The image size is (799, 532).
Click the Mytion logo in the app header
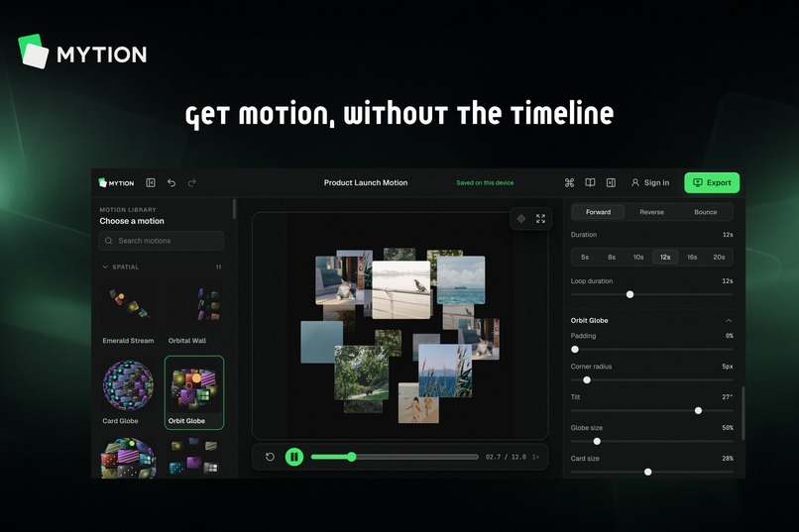click(x=116, y=182)
